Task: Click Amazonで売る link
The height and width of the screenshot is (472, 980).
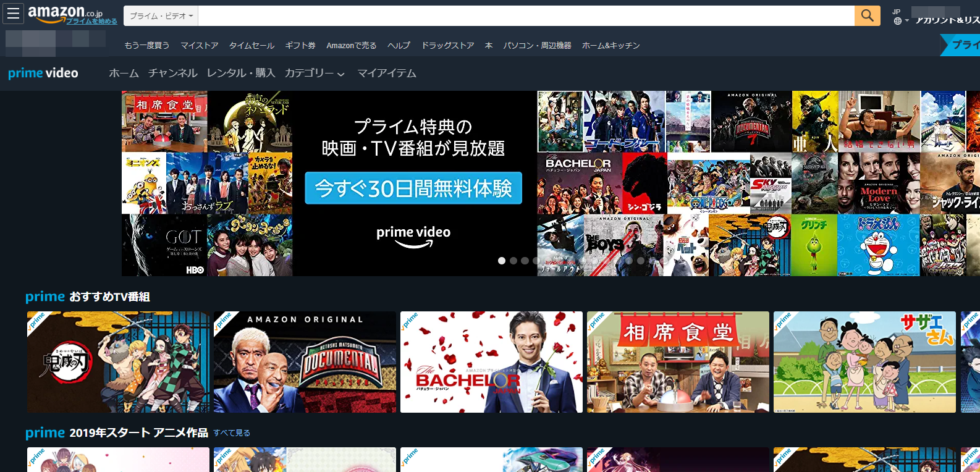Action: (352, 45)
